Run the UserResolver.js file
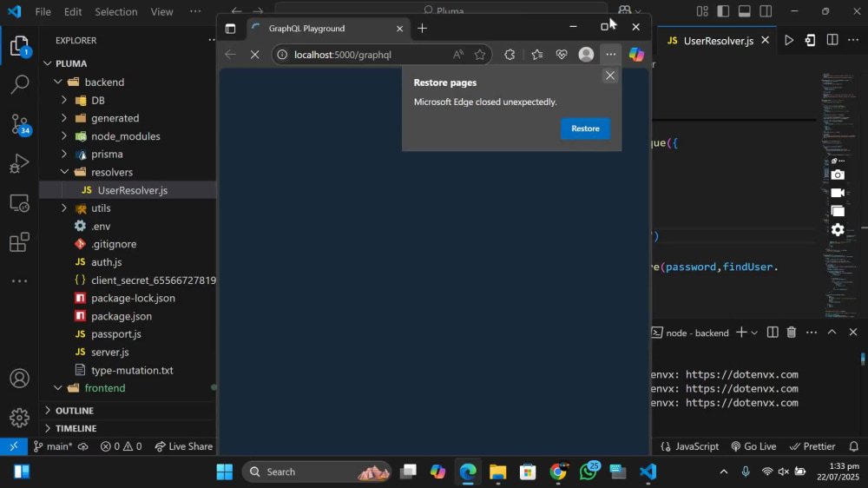The width and height of the screenshot is (868, 488). click(789, 41)
